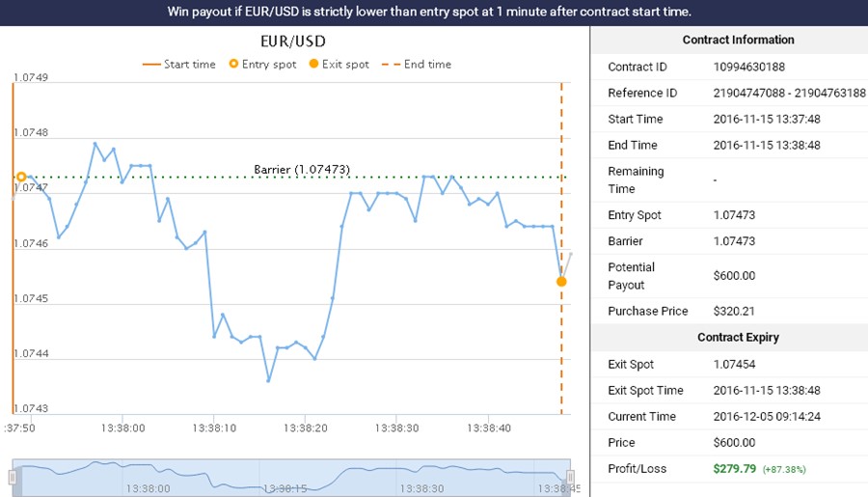This screenshot has width=868, height=497.
Task: Toggle End time in the chart legend
Action: coord(419,65)
